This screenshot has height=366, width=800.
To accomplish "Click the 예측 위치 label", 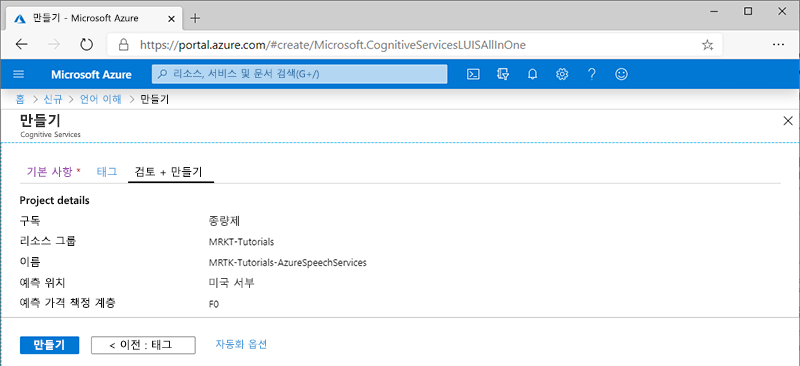I will click(x=42, y=283).
